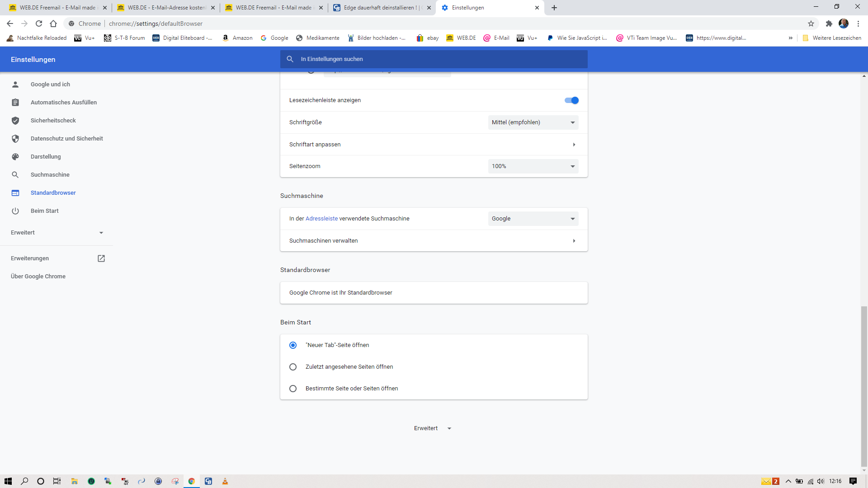The image size is (868, 488).
Task: Click the Adressleiste link
Action: coord(321,218)
